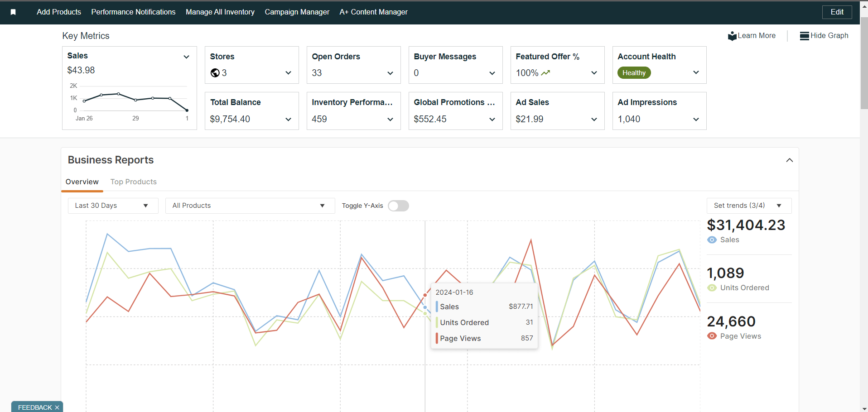Enable the Toggle Y-Axis switch
This screenshot has height=412, width=868.
point(398,206)
